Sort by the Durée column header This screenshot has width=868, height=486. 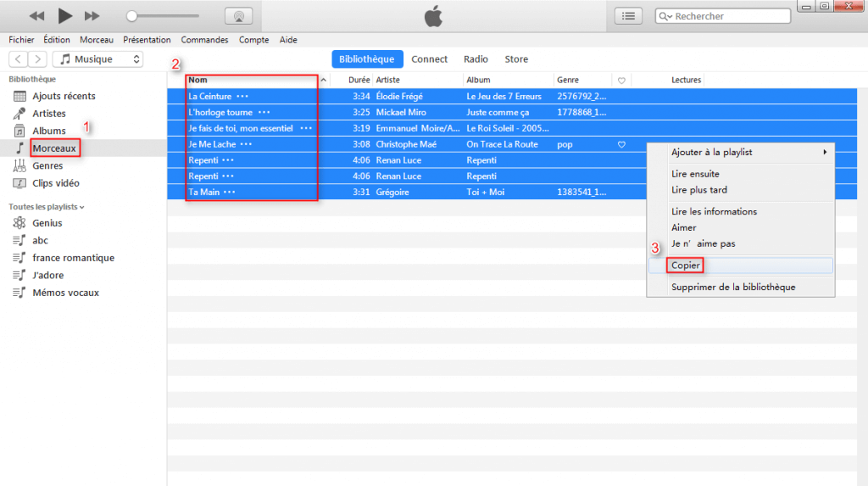click(x=359, y=80)
